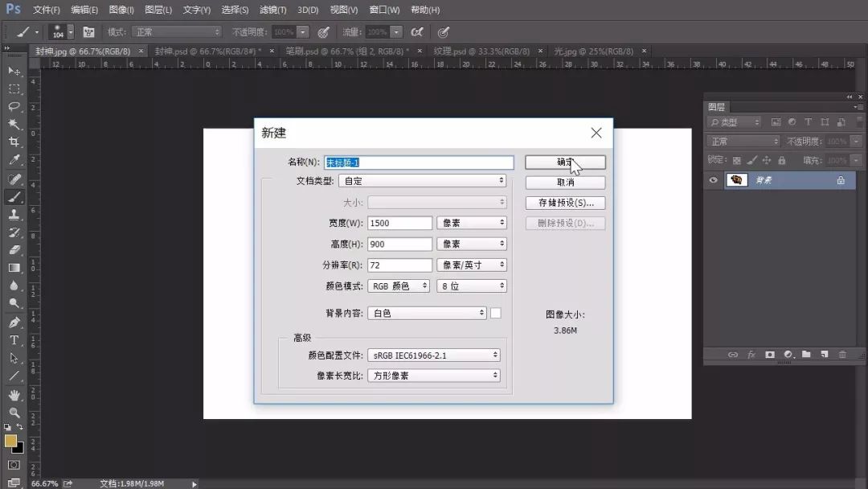This screenshot has width=868, height=489.
Task: Select the Magic Wand tool
Action: pyautogui.click(x=14, y=124)
